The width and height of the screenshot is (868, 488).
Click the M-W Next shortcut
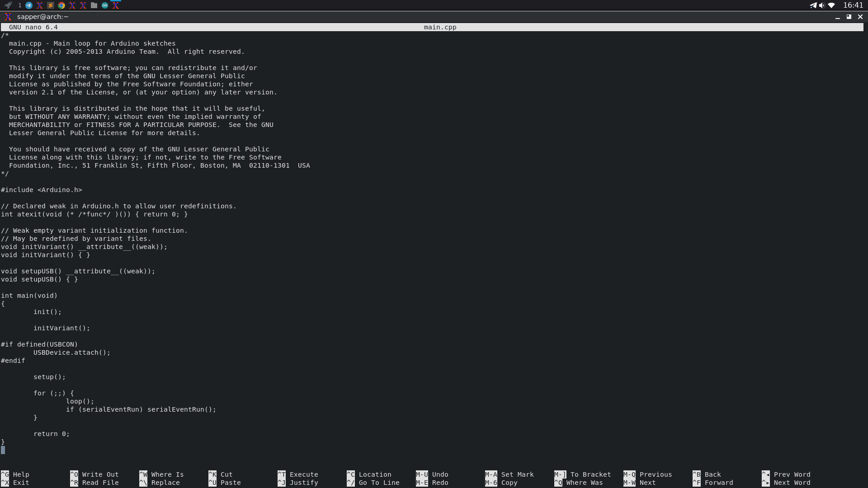[x=640, y=483]
